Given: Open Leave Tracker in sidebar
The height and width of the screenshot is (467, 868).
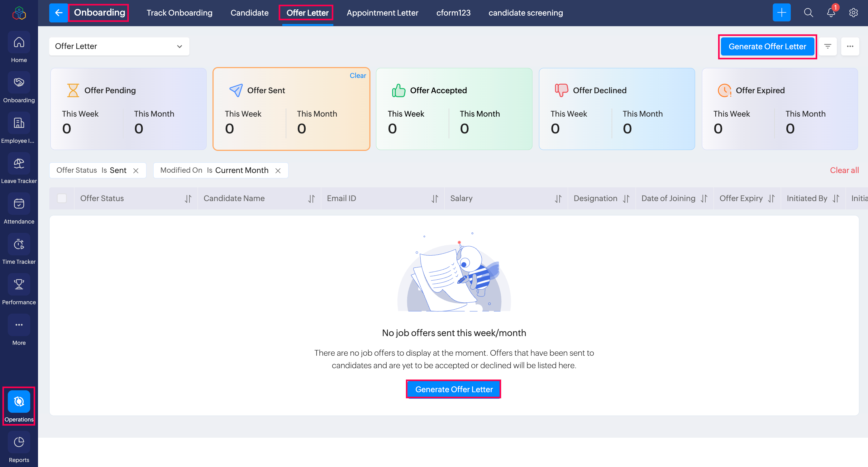Looking at the screenshot, I should click(x=19, y=164).
